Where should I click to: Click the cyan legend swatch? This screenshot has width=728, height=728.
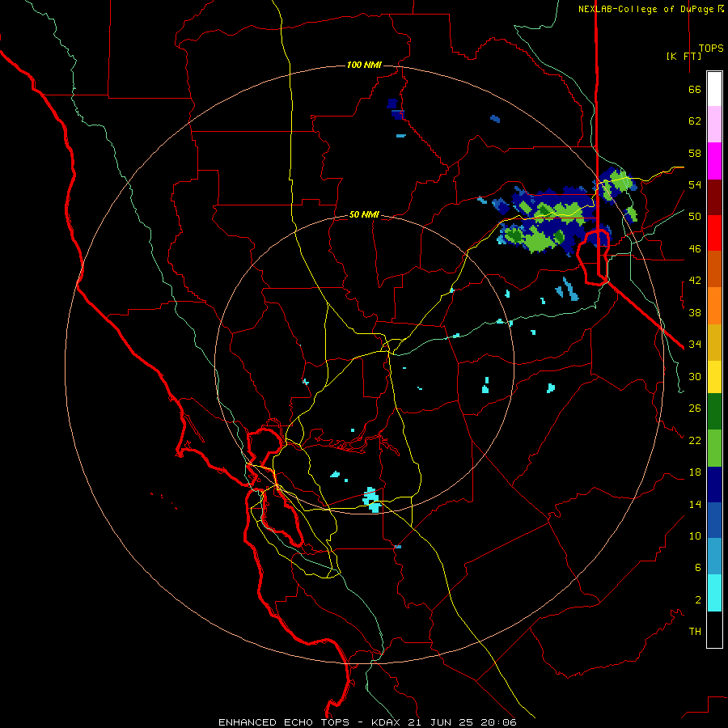(x=714, y=593)
